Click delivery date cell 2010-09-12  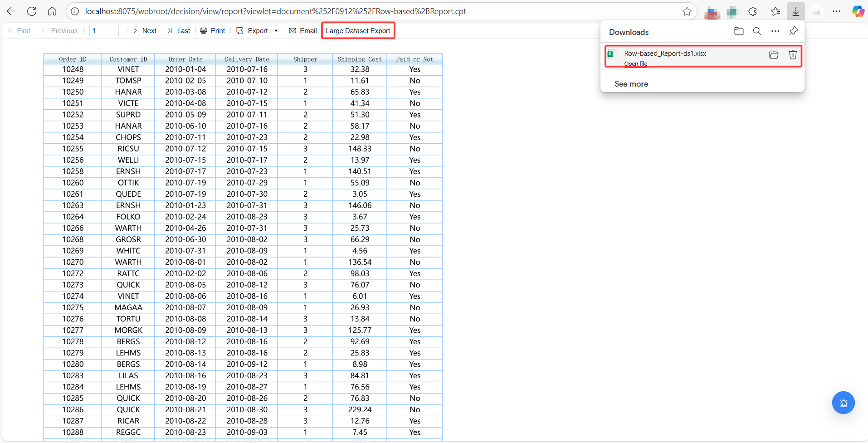(247, 364)
